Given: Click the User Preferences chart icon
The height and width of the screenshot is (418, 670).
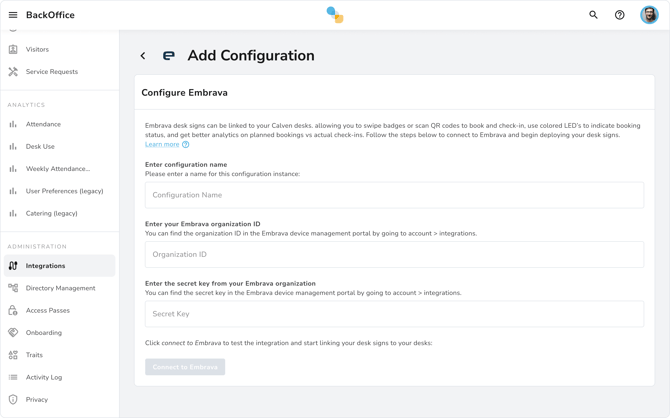Looking at the screenshot, I should point(13,191).
